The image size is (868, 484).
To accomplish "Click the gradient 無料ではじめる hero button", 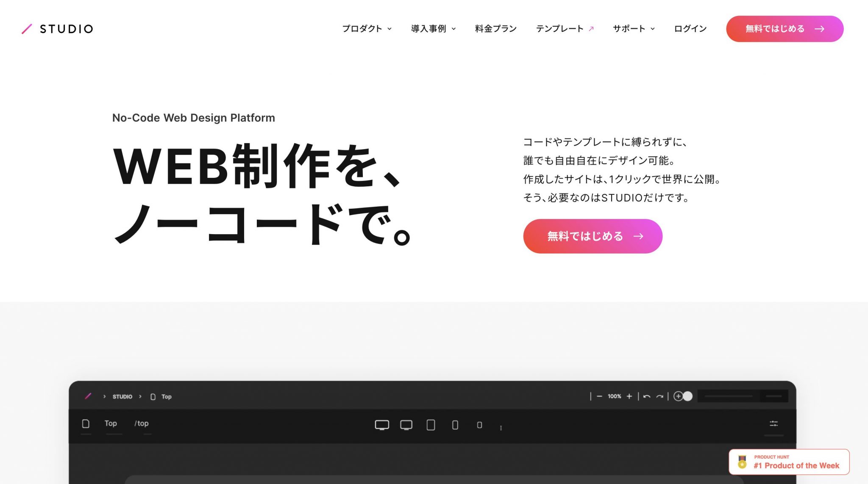I will [592, 236].
